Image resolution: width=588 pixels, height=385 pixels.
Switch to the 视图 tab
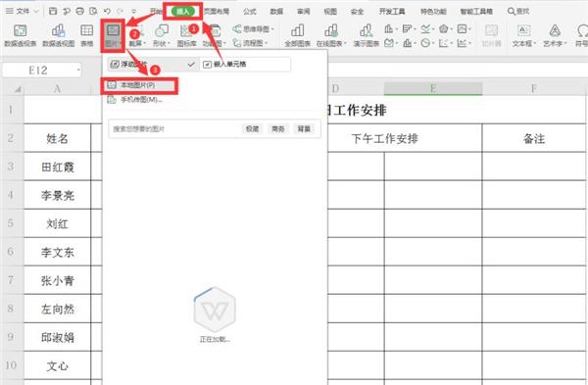click(x=330, y=11)
